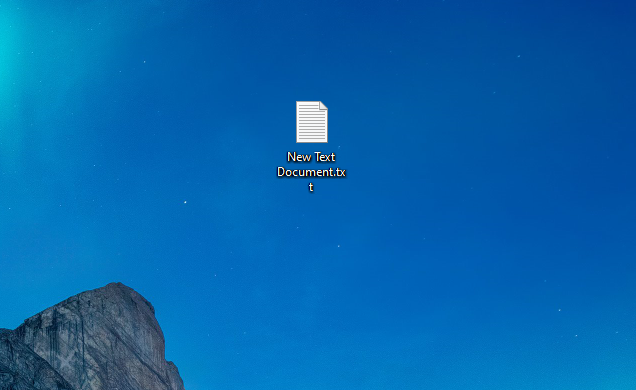Click the bottom edge of the document icon
636x390 pixels.
(x=312, y=141)
